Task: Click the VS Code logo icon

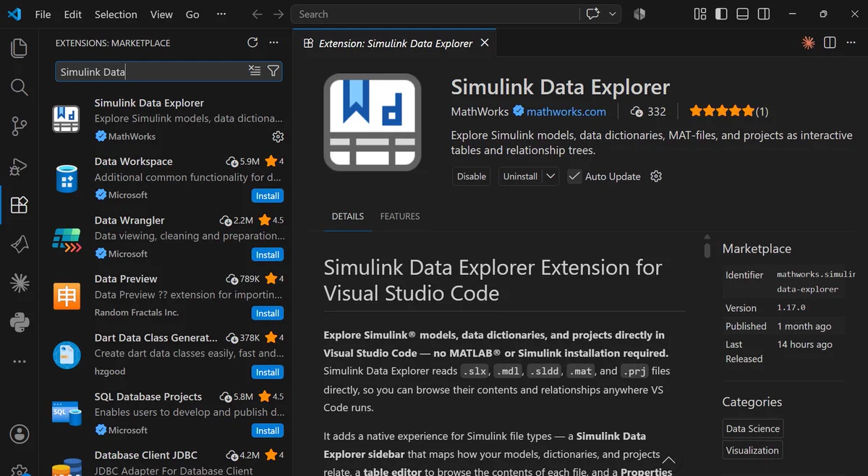Action: [15, 14]
